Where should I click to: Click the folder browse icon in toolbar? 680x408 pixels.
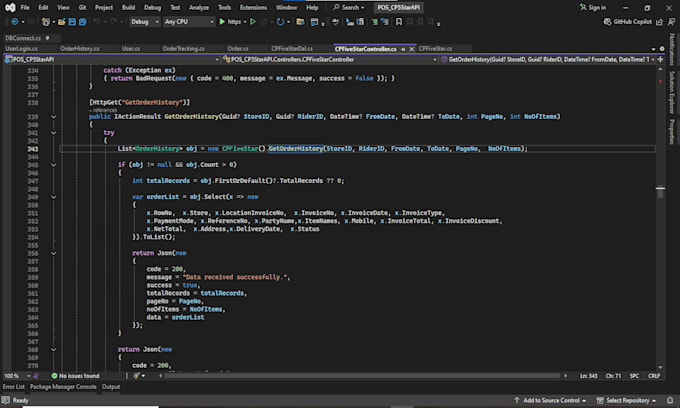300,22
